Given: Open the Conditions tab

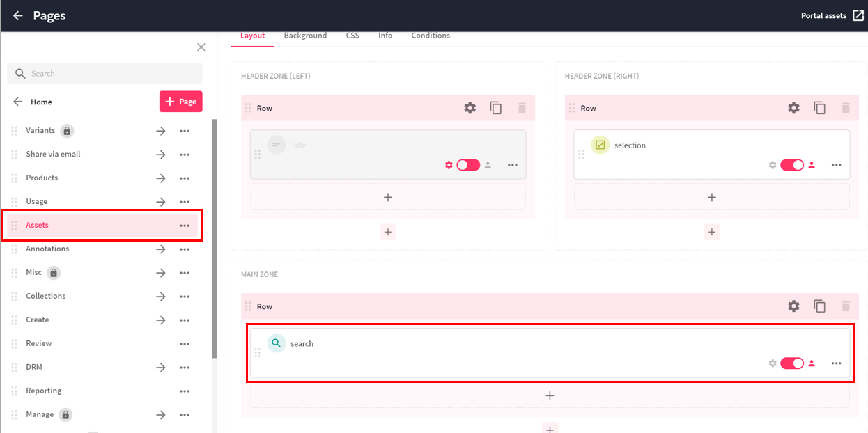Looking at the screenshot, I should (431, 36).
